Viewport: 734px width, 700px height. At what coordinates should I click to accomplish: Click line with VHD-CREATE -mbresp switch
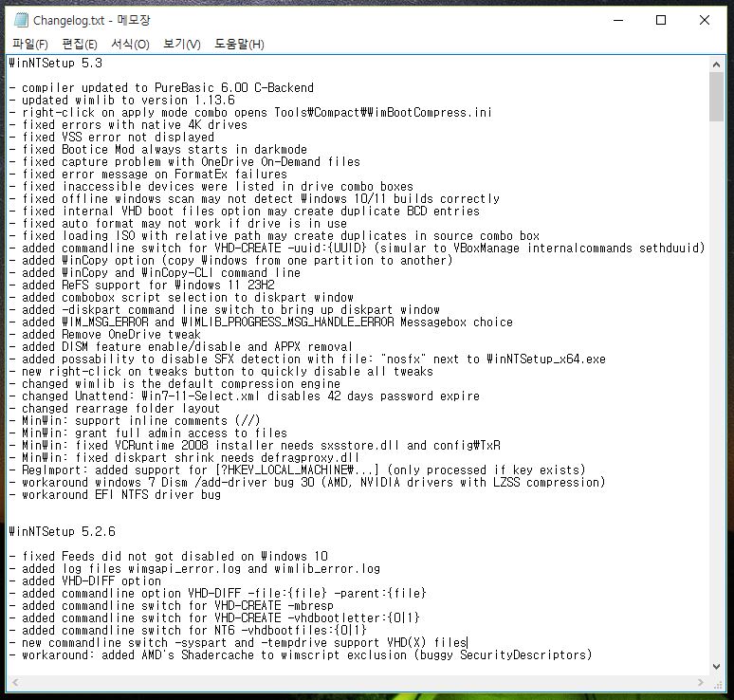point(172,605)
